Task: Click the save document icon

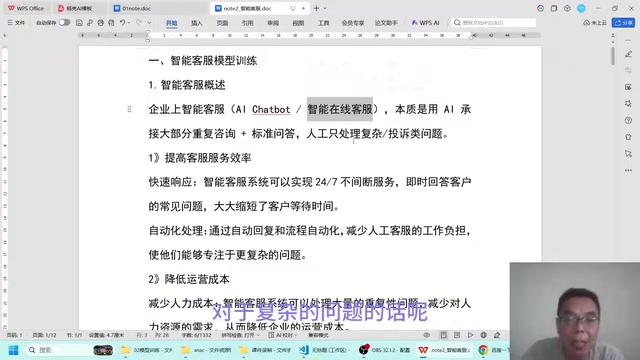Action: [x=79, y=23]
